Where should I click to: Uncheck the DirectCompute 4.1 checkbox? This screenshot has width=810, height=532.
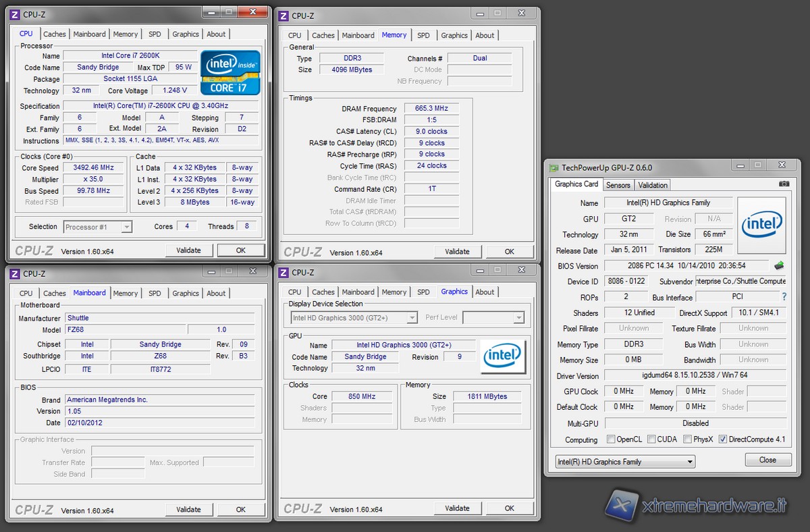pos(723,440)
